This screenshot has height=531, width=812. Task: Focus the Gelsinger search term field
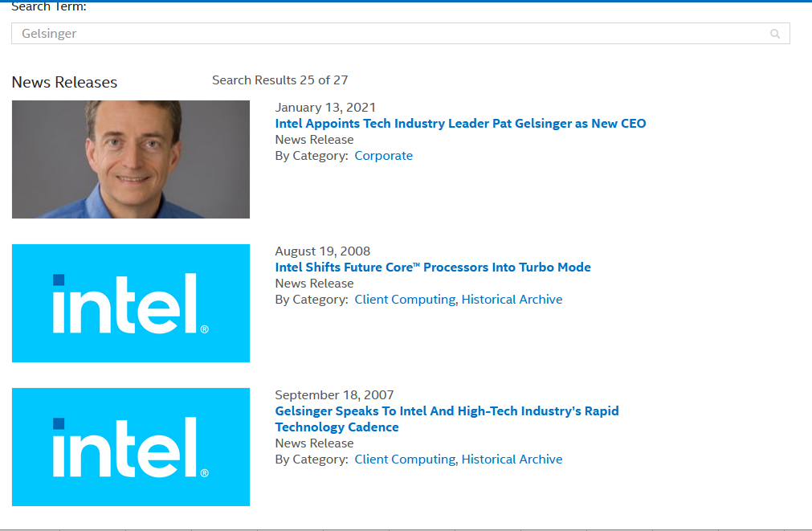386,34
